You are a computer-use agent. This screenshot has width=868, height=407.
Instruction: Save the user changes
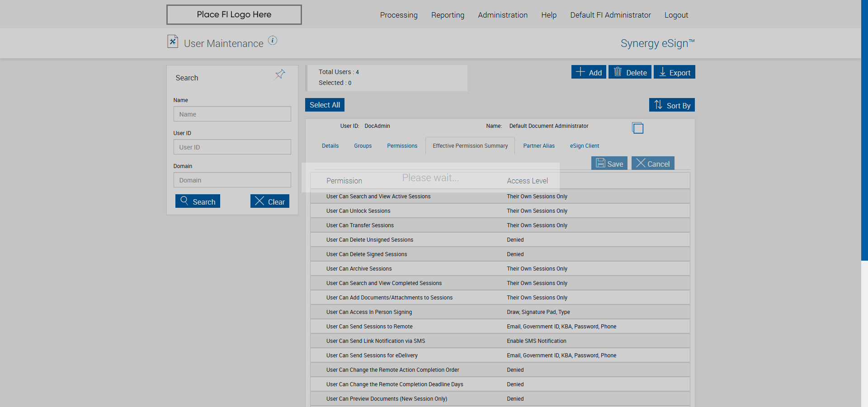tap(609, 164)
